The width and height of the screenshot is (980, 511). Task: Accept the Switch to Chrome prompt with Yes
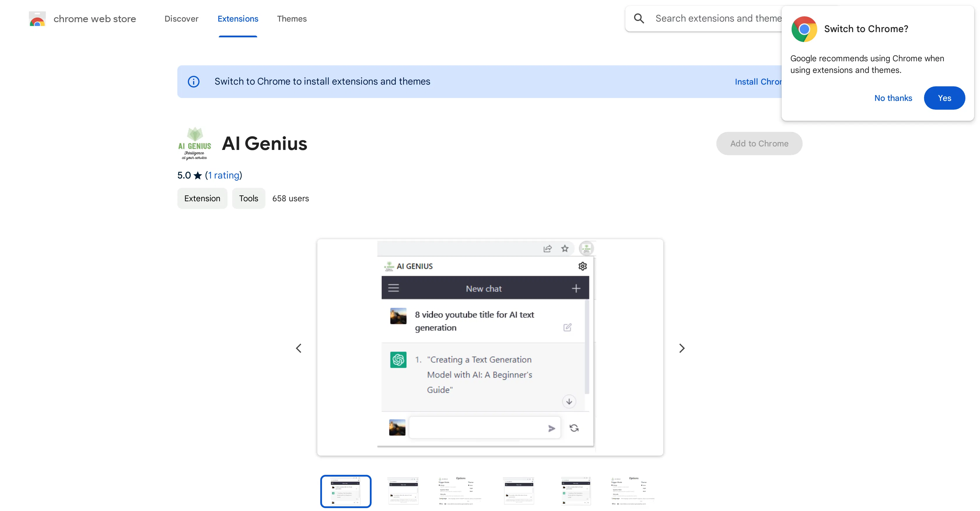(x=945, y=98)
